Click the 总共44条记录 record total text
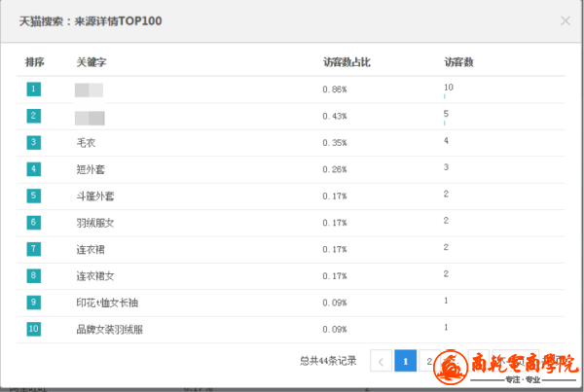This screenshot has height=392, width=584. pos(328,360)
